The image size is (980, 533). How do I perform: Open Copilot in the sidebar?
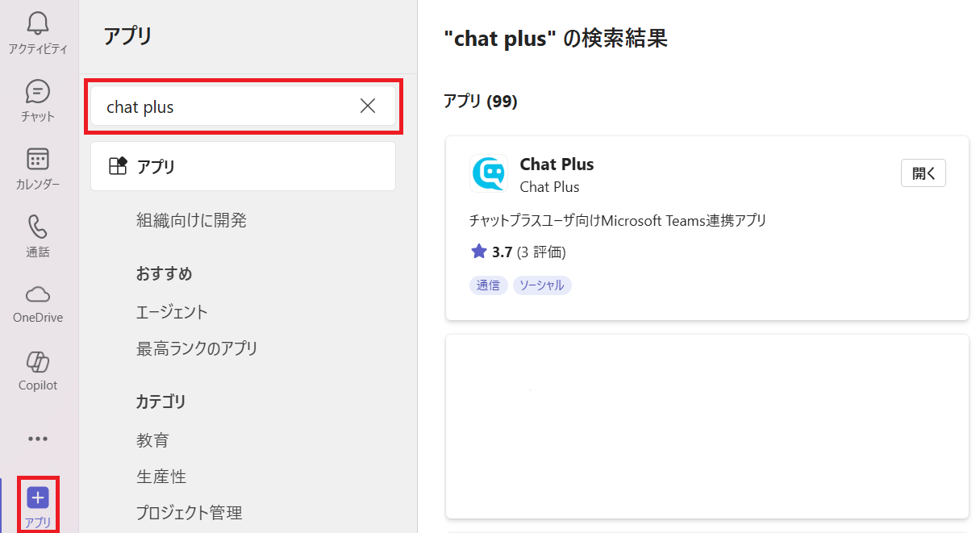click(x=38, y=361)
